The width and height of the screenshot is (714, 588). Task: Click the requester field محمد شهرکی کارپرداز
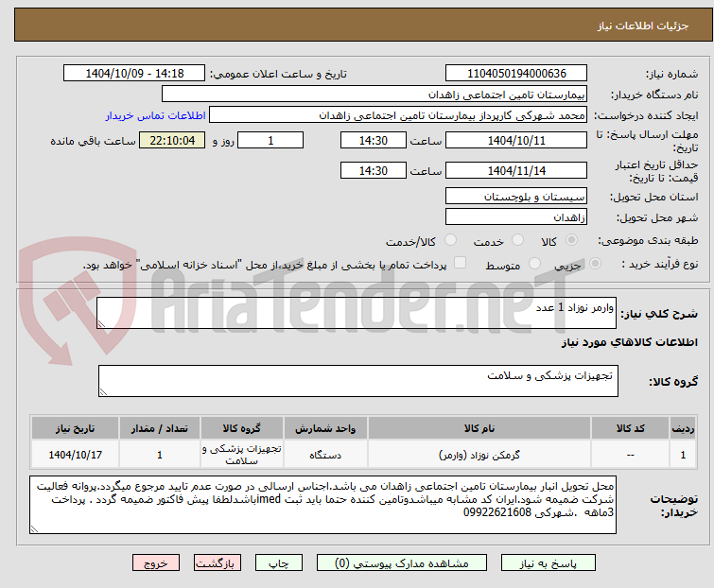pos(398,115)
